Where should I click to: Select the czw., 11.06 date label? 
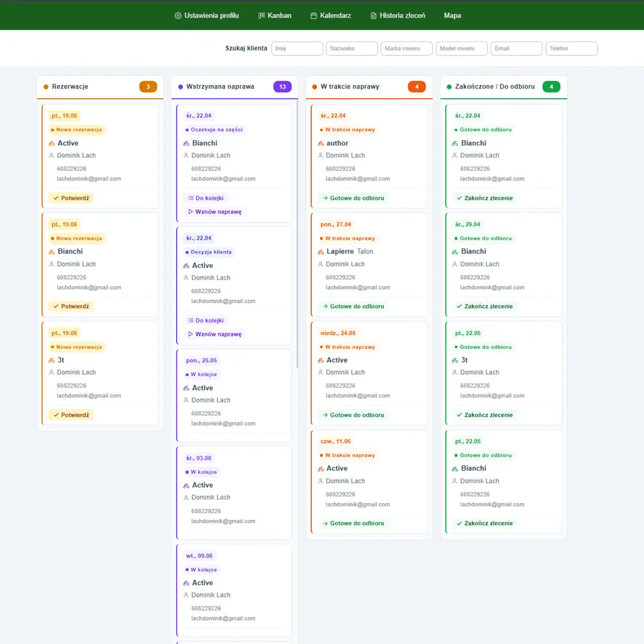(336, 441)
